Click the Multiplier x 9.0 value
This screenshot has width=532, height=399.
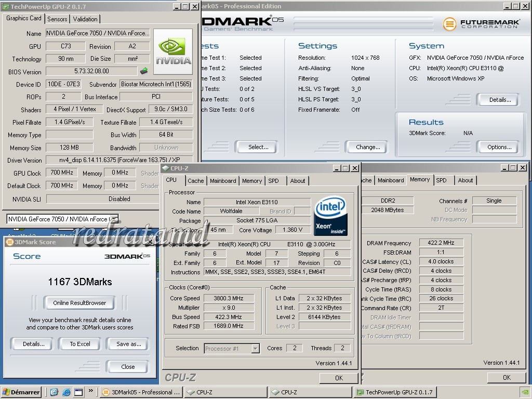pos(229,308)
